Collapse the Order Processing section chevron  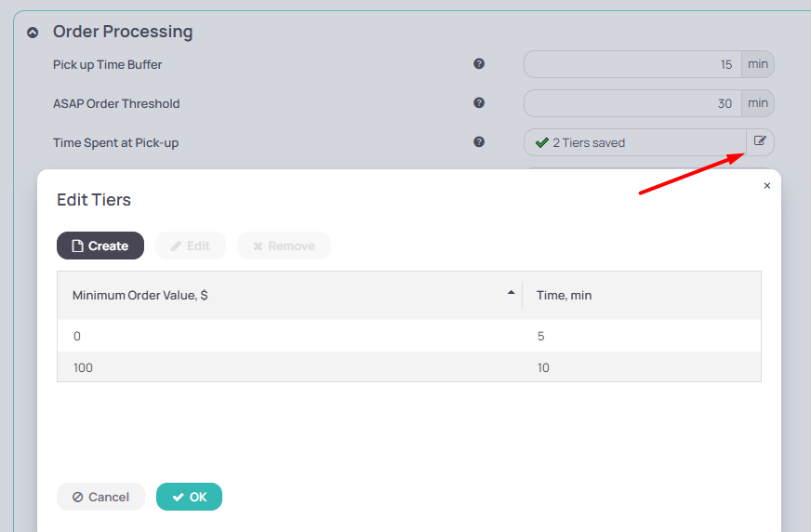[x=33, y=33]
